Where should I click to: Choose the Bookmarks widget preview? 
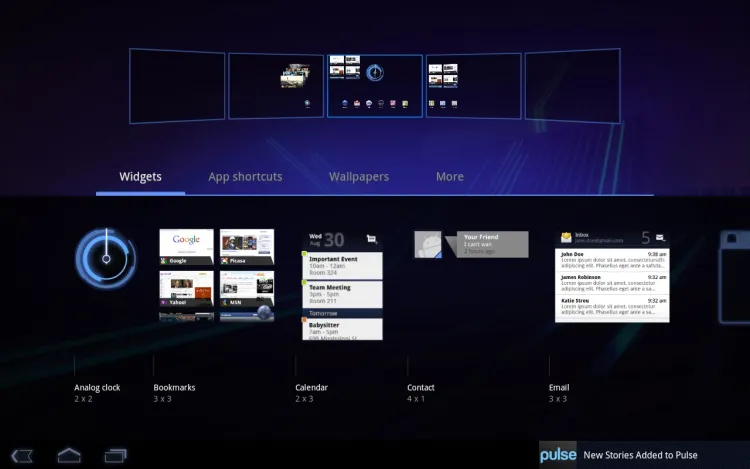point(216,275)
